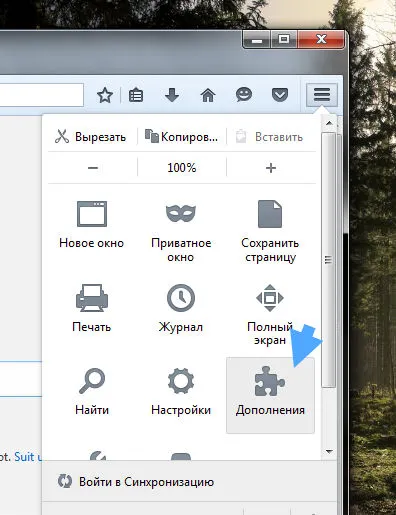
Task: Open the Pocket icon in toolbar
Action: (x=280, y=95)
